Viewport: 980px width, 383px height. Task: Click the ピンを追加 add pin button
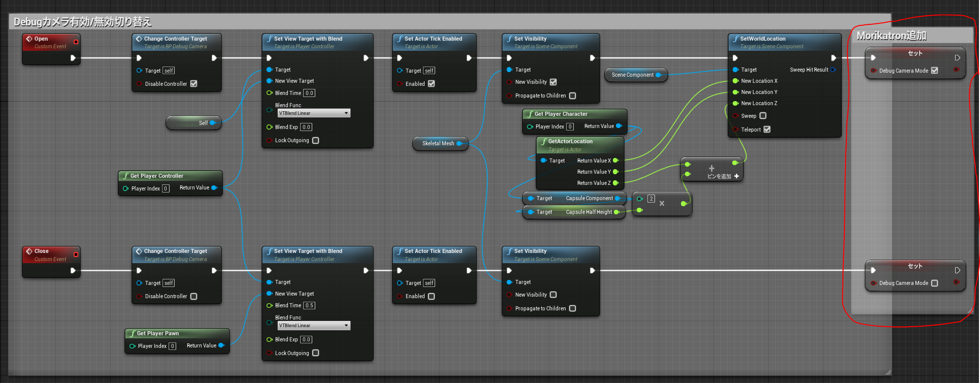pyautogui.click(x=723, y=176)
